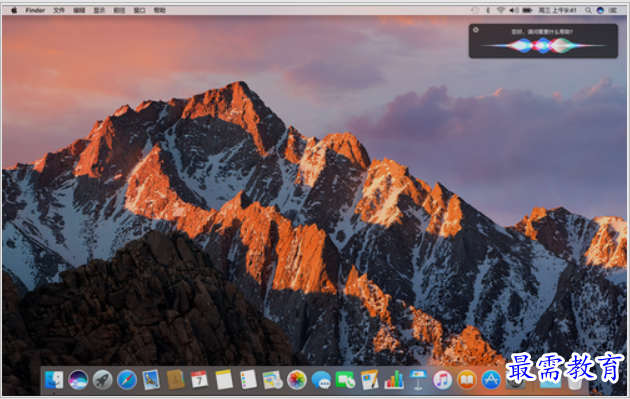Open iTunes music note icon in Dock
630x399 pixels.
(x=442, y=380)
